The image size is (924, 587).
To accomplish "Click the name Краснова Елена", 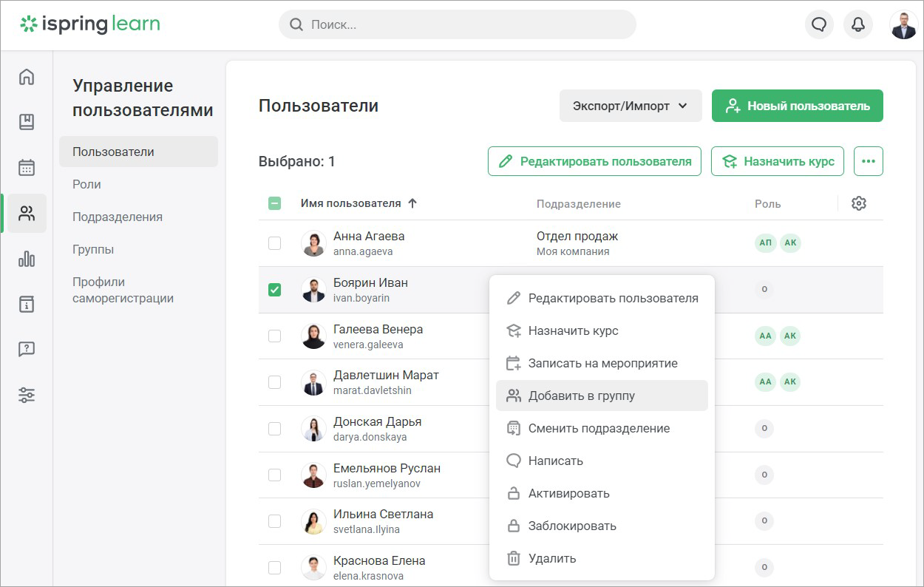I will coord(379,560).
